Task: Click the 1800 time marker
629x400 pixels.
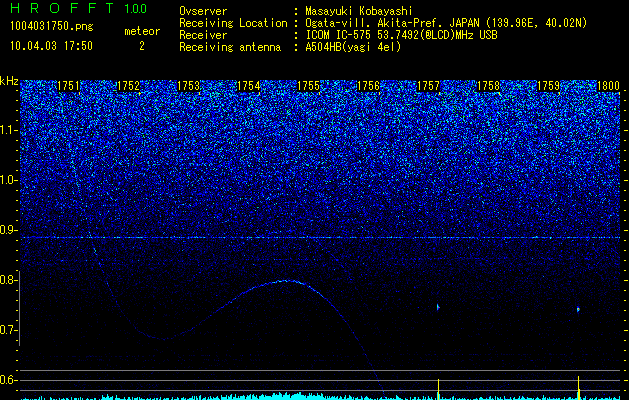Action: coord(609,86)
